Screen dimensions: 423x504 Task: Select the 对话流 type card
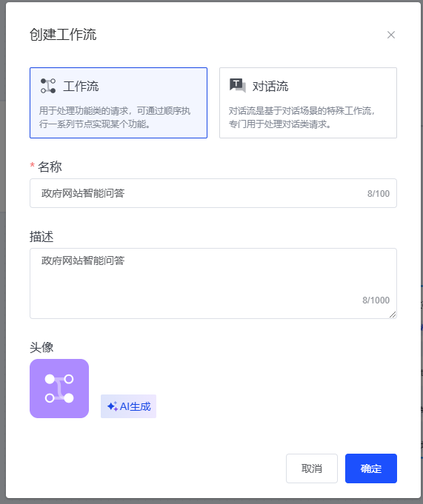point(308,103)
